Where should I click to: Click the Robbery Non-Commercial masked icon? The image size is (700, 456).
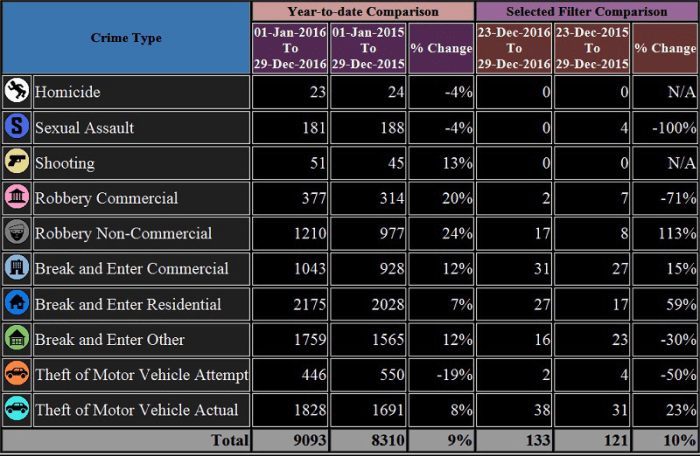point(16,233)
